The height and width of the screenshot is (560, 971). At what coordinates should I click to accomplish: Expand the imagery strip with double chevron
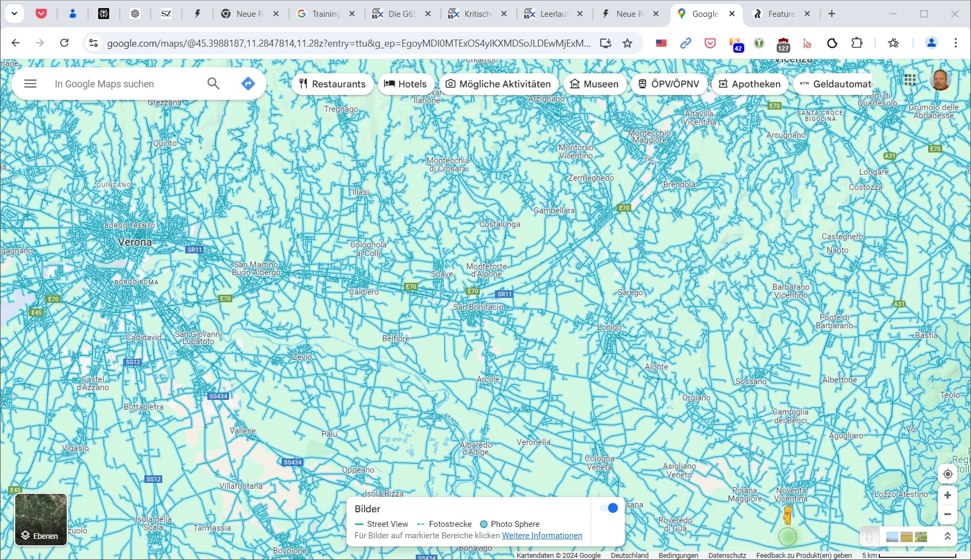point(947,537)
